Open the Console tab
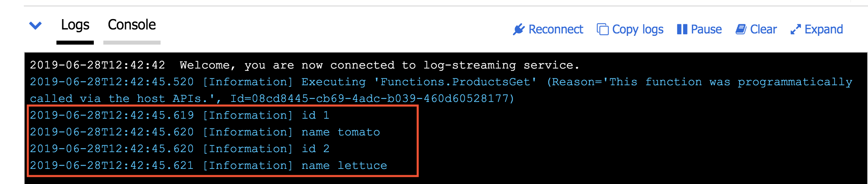868x184 pixels. pyautogui.click(x=132, y=25)
